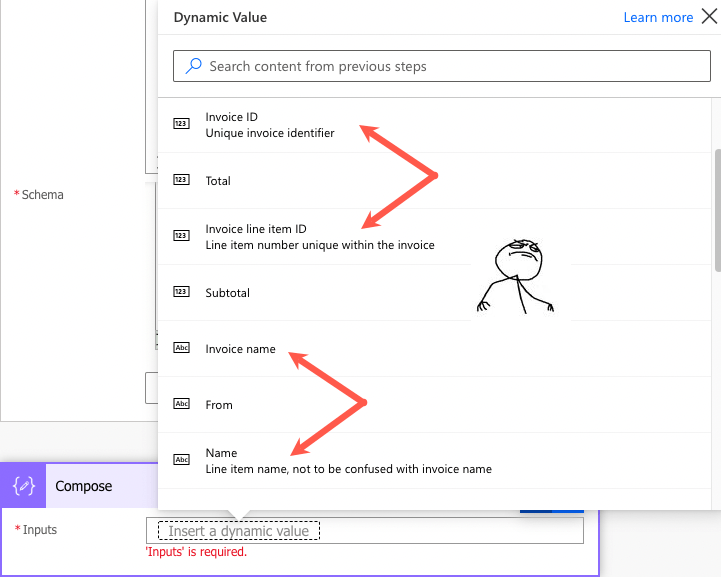Select the Total dynamic value
721x577 pixels.
[218, 181]
